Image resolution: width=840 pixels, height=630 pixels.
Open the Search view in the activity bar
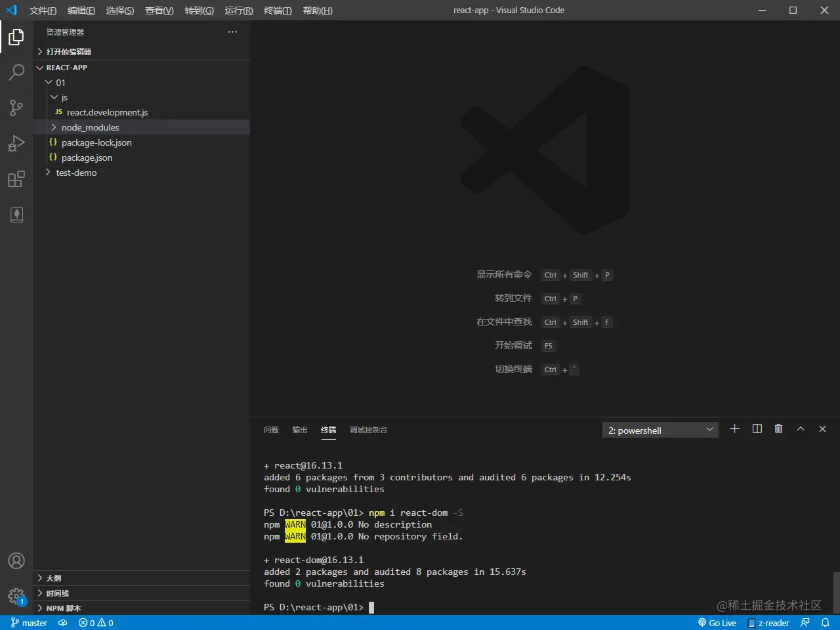coord(16,72)
